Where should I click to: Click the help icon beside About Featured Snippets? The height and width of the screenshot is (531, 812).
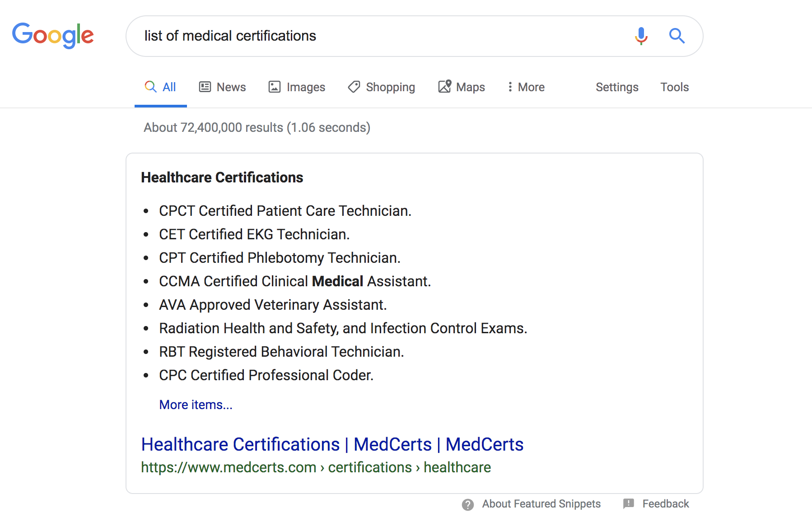coord(468,504)
